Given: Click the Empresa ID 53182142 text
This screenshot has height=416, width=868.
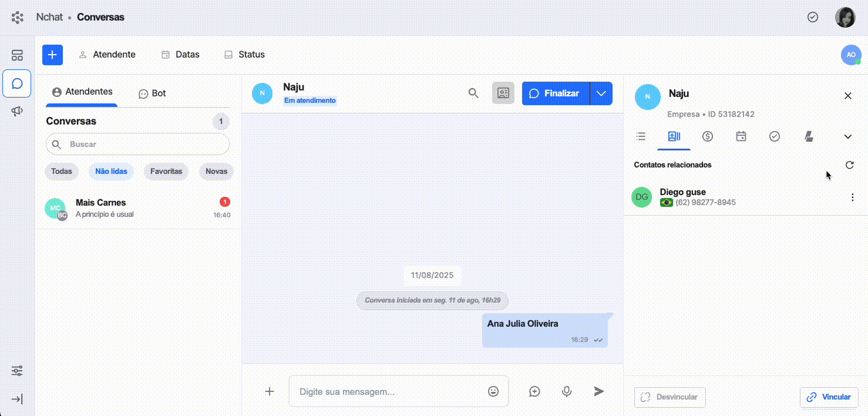Looking at the screenshot, I should (711, 114).
